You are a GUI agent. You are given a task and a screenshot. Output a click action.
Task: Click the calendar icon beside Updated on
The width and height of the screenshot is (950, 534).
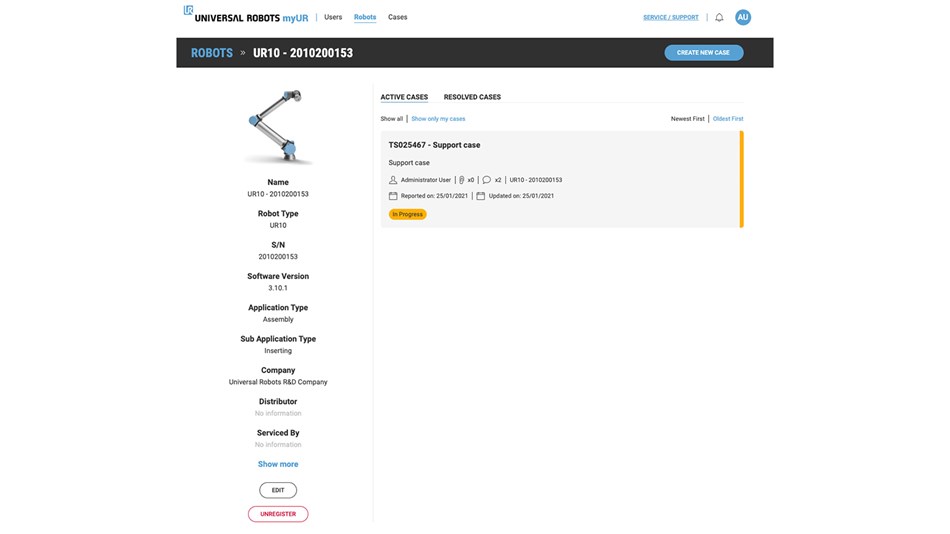click(480, 196)
